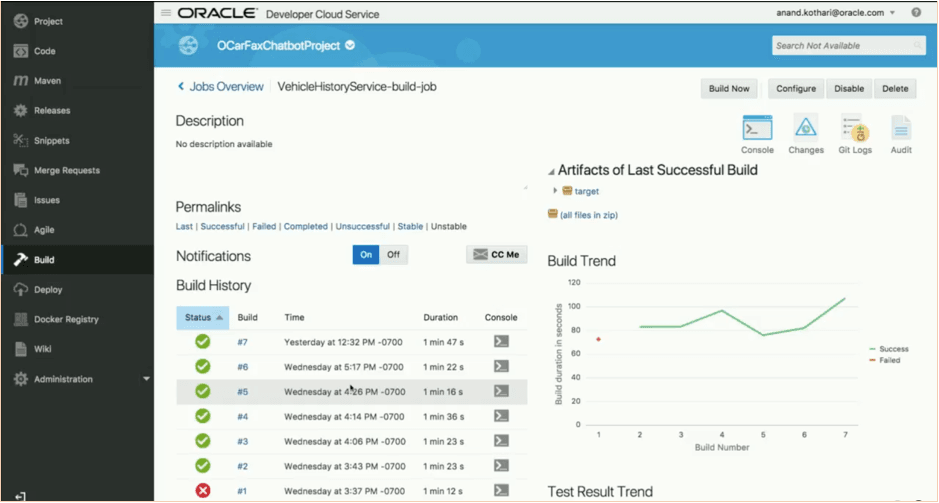
Task: Click the help question mark icon
Action: click(916, 13)
